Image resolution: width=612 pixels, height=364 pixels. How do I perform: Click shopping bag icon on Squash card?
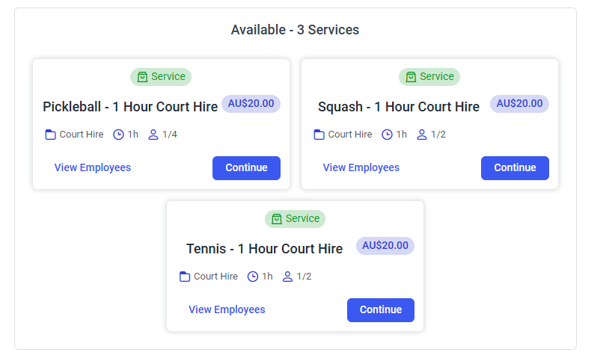(411, 77)
